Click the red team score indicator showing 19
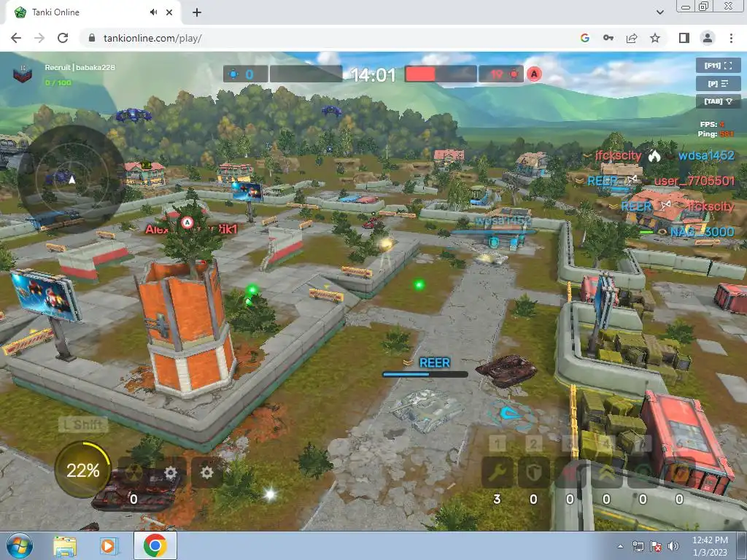The height and width of the screenshot is (560, 747). tap(501, 74)
